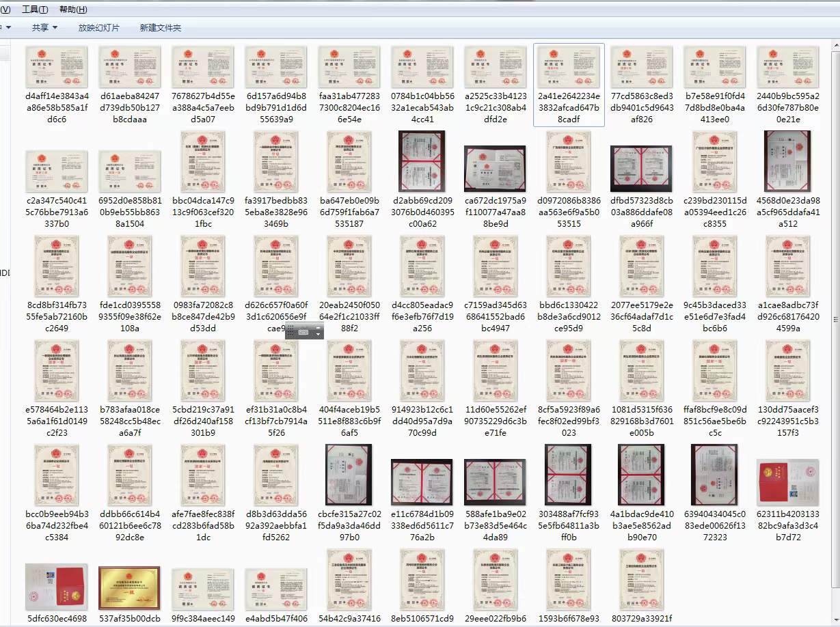
Task: Select the image file 130dd75aacef3
Action: tap(787, 371)
